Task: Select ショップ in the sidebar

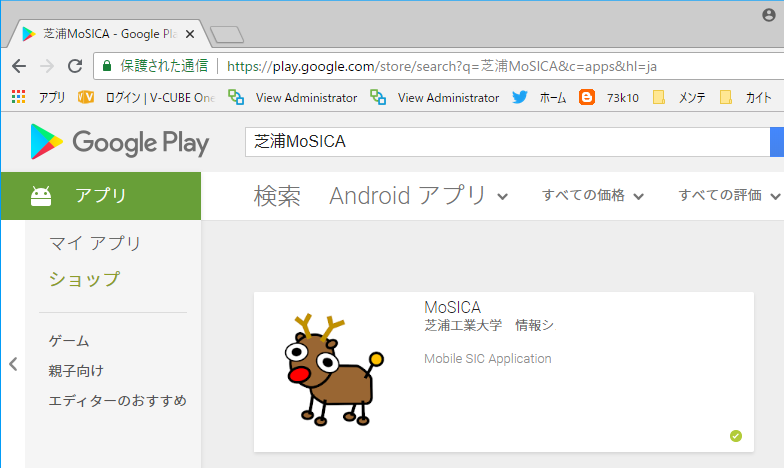Action: pyautogui.click(x=84, y=279)
